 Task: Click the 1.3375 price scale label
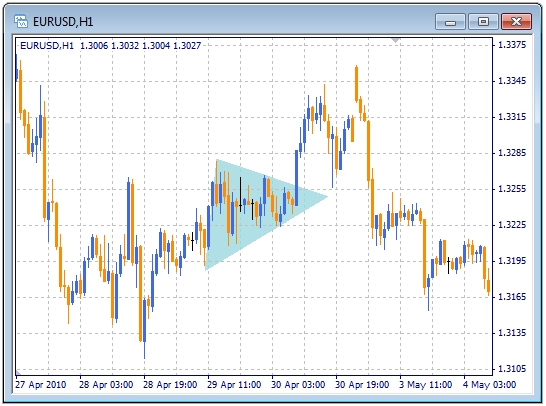(512, 45)
